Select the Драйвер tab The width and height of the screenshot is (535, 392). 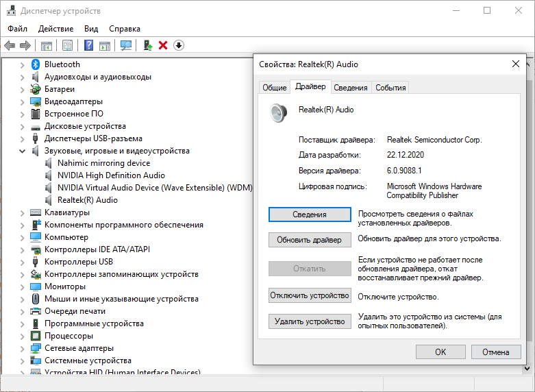(x=310, y=87)
